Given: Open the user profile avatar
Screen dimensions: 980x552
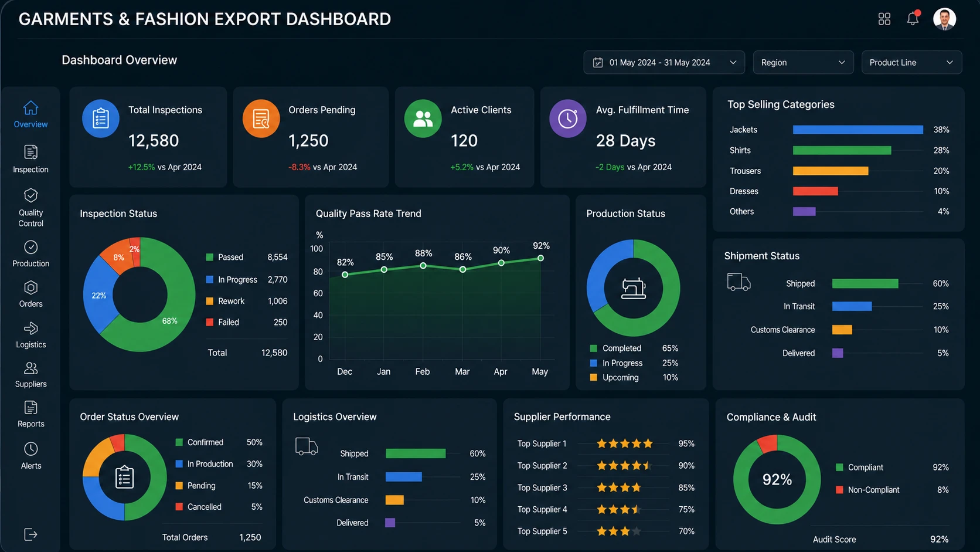Looking at the screenshot, I should [944, 19].
